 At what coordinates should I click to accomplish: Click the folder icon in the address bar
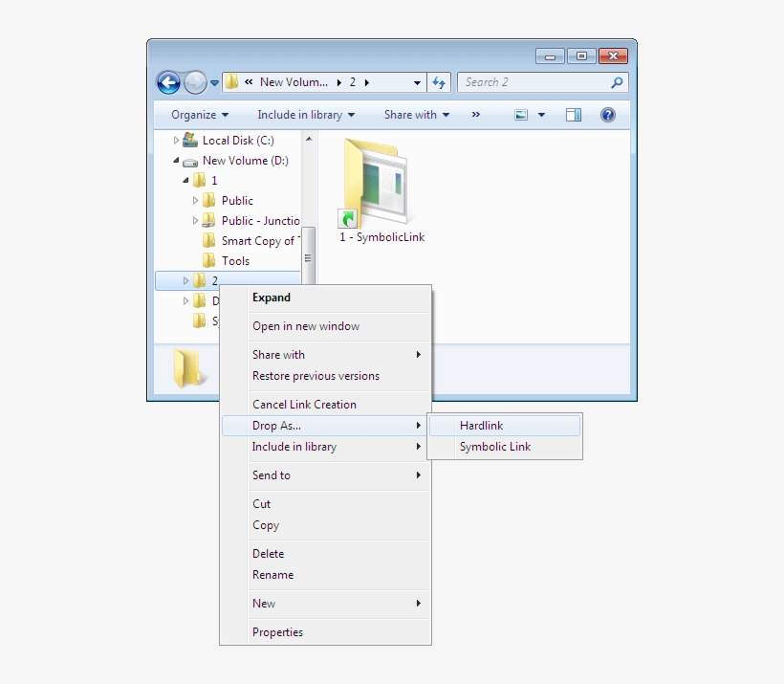(x=231, y=82)
